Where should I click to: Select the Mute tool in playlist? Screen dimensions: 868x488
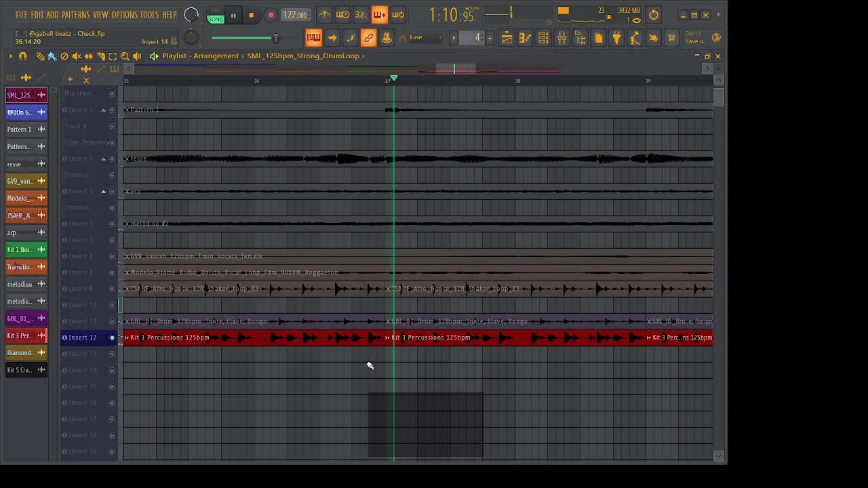pyautogui.click(x=77, y=56)
